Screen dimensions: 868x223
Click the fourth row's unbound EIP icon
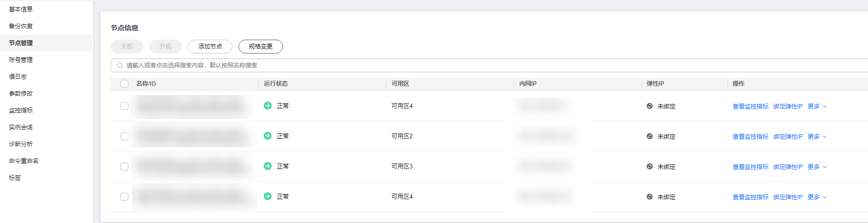point(649,197)
